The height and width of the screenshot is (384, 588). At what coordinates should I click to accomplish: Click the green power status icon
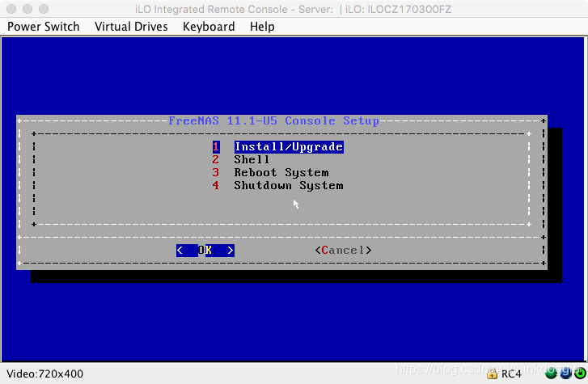click(x=580, y=373)
